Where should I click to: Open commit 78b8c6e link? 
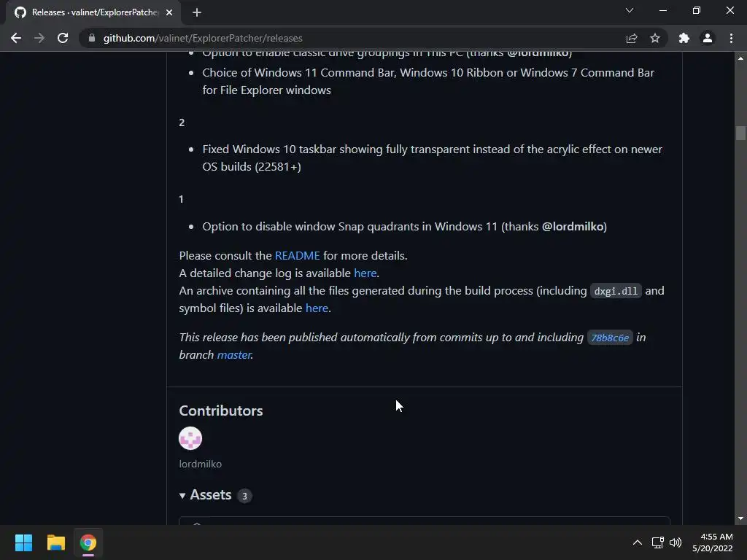tap(610, 338)
